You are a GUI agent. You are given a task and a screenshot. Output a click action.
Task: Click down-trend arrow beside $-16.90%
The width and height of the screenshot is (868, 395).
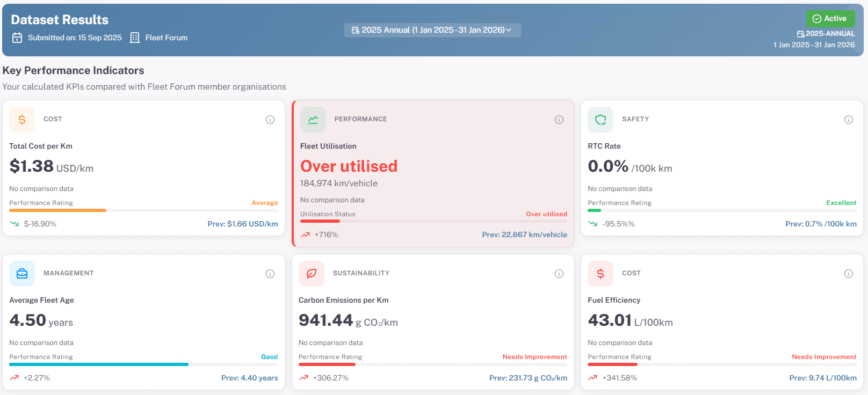[x=15, y=224]
